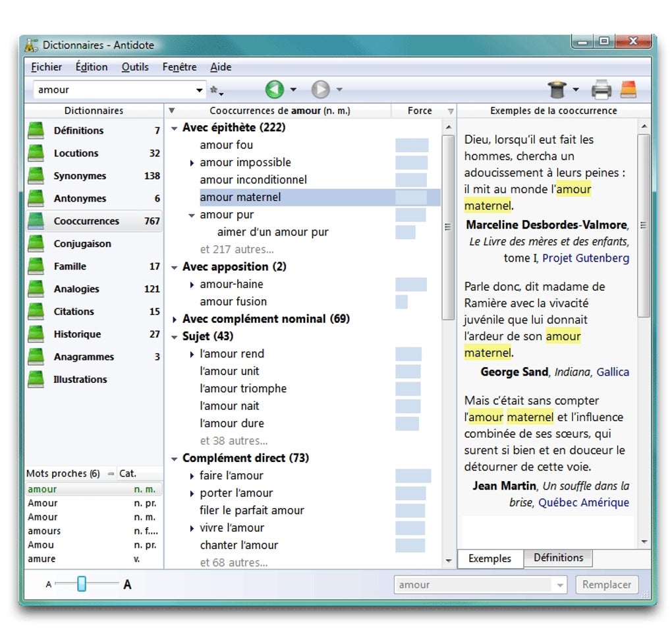Click the cooccurrence list scrollbar thumb
The image size is (672, 636).
pyautogui.click(x=448, y=227)
